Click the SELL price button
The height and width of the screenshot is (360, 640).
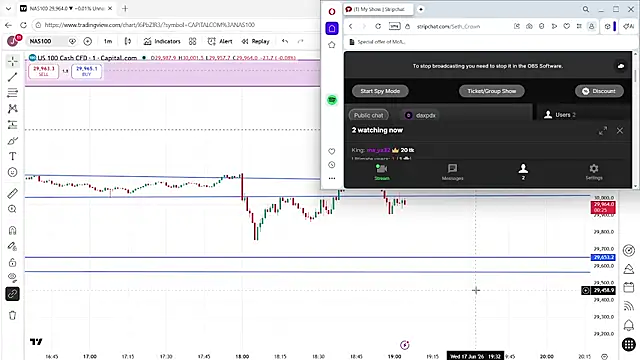pyautogui.click(x=43, y=71)
